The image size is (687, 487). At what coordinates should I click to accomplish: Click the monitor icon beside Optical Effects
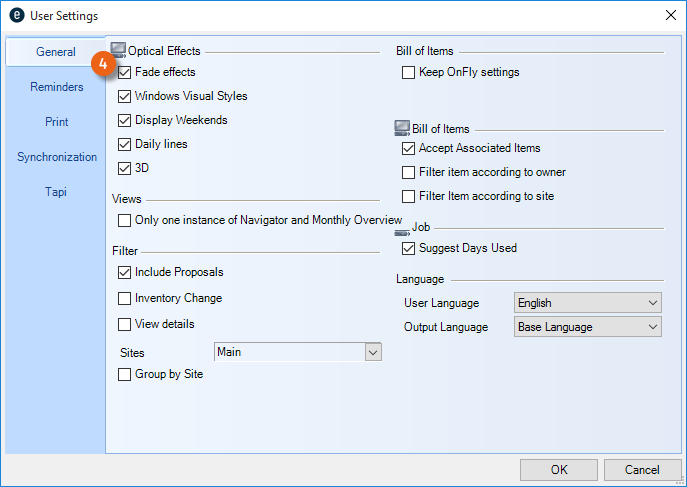(x=118, y=50)
